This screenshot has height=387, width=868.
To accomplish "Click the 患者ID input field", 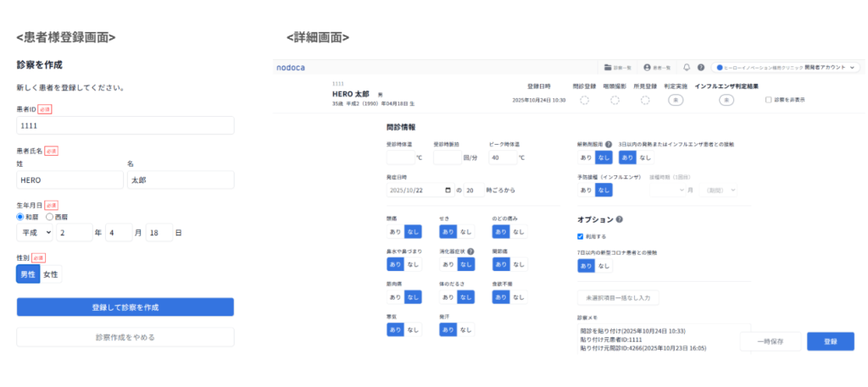I will tap(125, 125).
